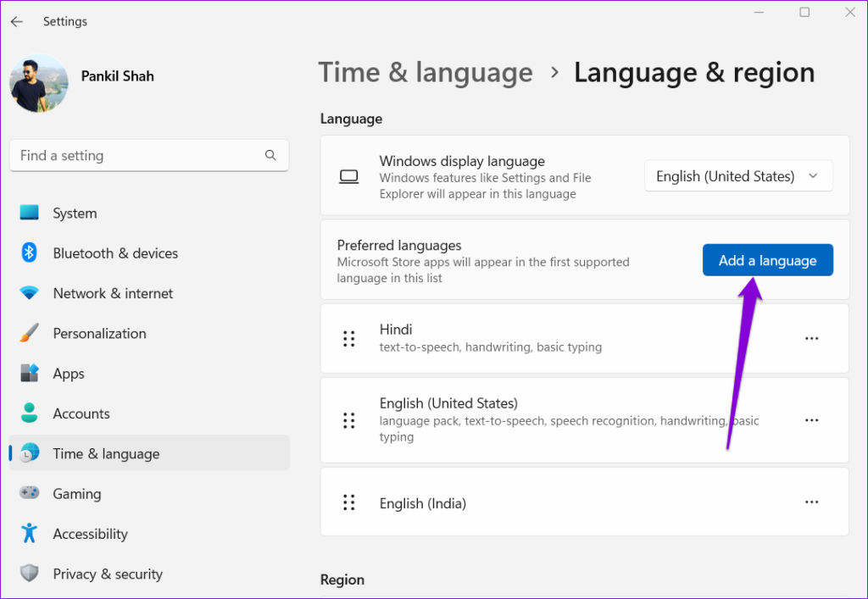Select the Hindi language name
Viewport: 868px width, 599px height.
(396, 330)
